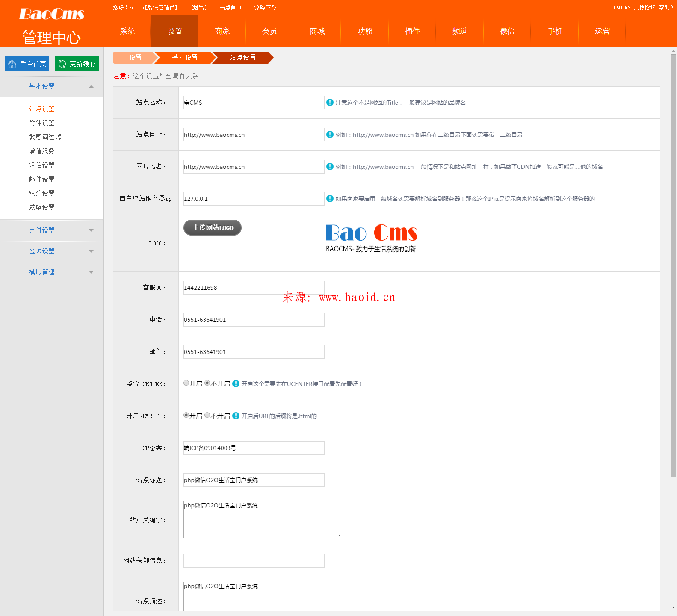
Task: Select 敏感词过滤 in the sidebar
Action: tap(45, 137)
